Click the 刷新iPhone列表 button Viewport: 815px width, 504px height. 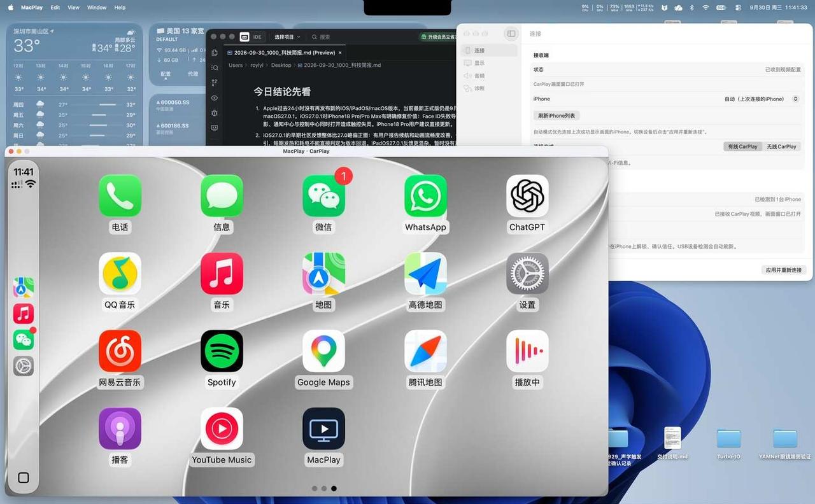[556, 116]
